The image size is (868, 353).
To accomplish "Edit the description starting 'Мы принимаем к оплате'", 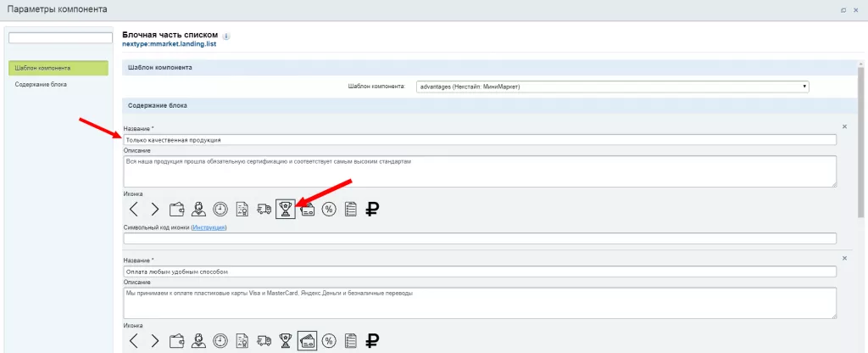I will coord(480,303).
